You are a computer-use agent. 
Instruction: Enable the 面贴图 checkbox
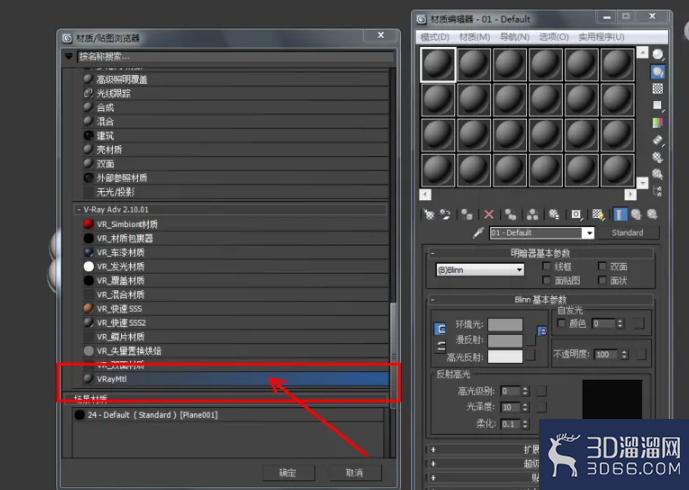[x=547, y=280]
